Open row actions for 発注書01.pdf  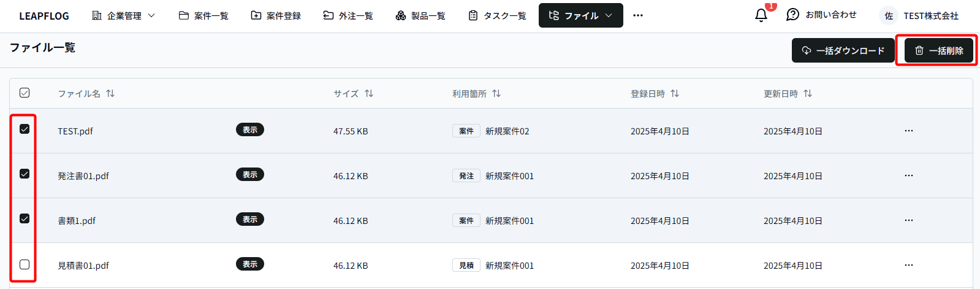909,175
